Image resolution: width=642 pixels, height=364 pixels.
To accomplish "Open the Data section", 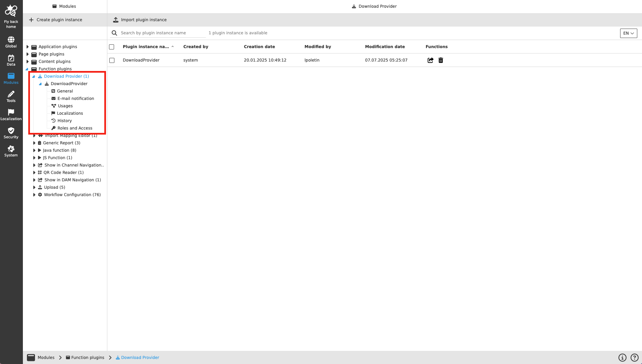I will (11, 59).
